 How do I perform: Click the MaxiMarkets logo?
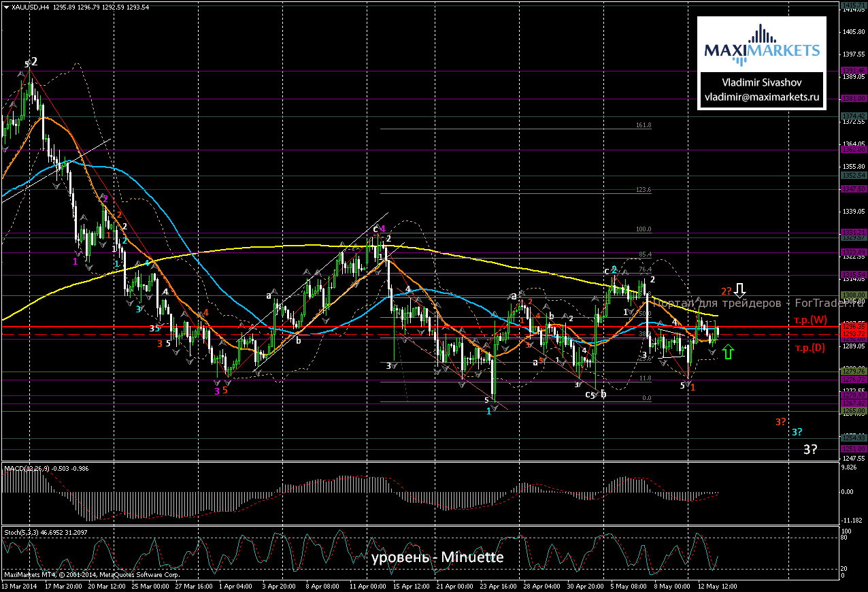click(762, 44)
